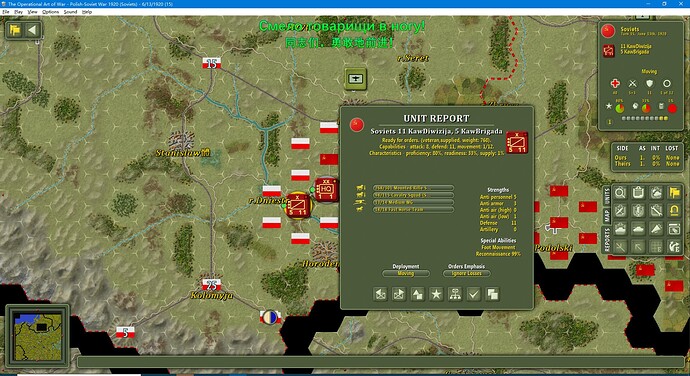Viewport: 690px width, 376px height.
Task: Open the Options menu
Action: click(51, 12)
